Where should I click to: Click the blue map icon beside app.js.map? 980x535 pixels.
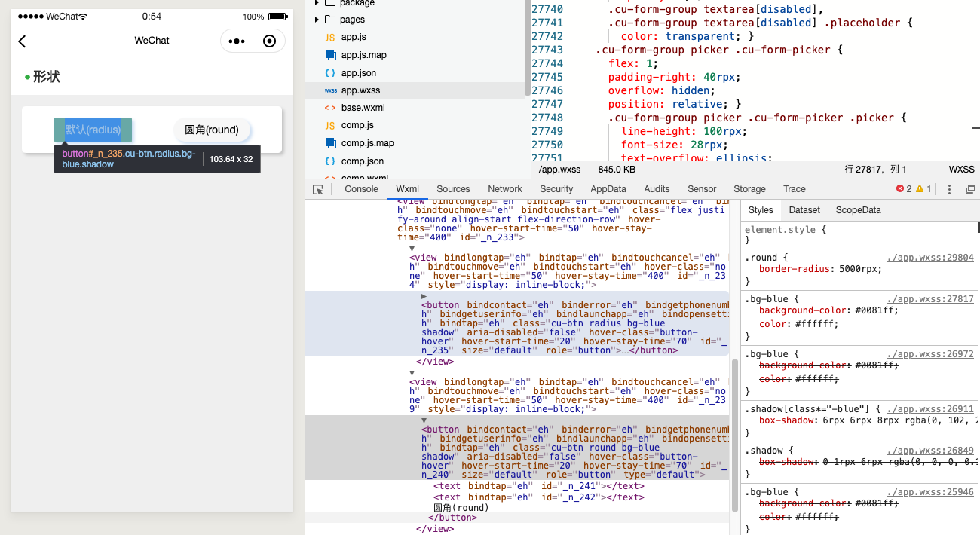[x=330, y=55]
